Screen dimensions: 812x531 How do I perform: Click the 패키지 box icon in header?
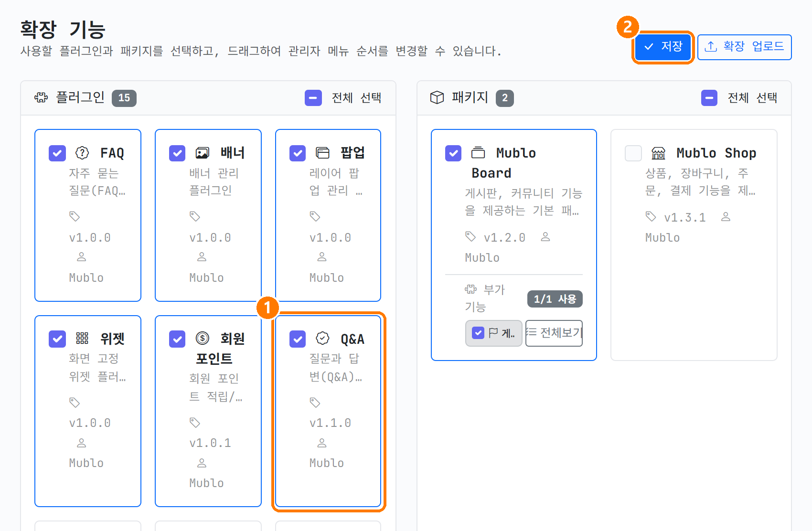click(x=437, y=97)
